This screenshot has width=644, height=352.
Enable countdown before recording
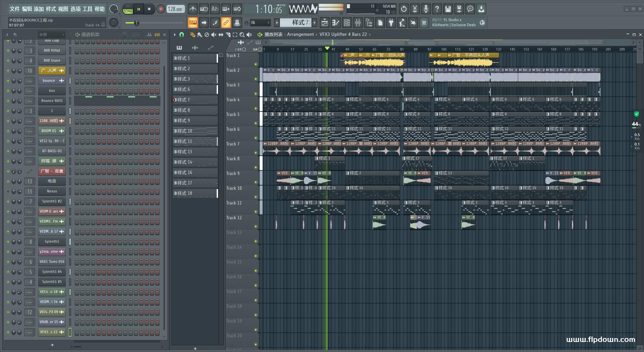pos(215,9)
